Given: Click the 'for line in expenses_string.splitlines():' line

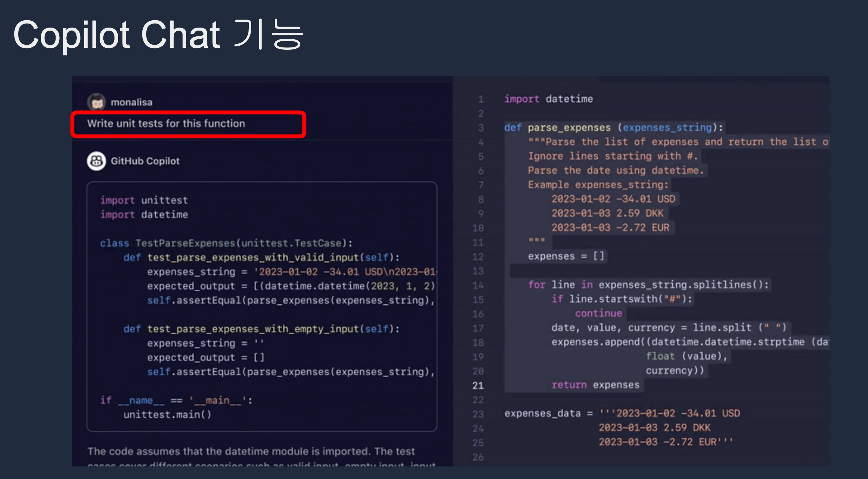Looking at the screenshot, I should (648, 285).
